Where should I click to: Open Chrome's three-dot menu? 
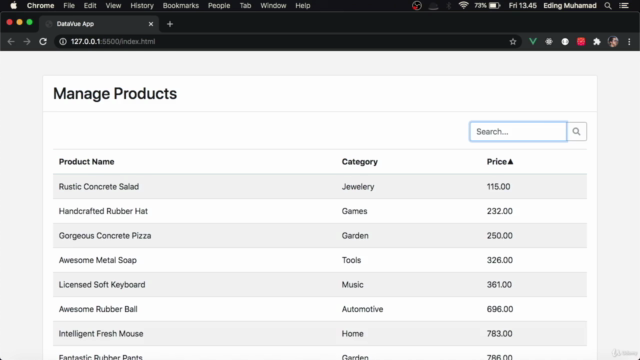pyautogui.click(x=629, y=42)
